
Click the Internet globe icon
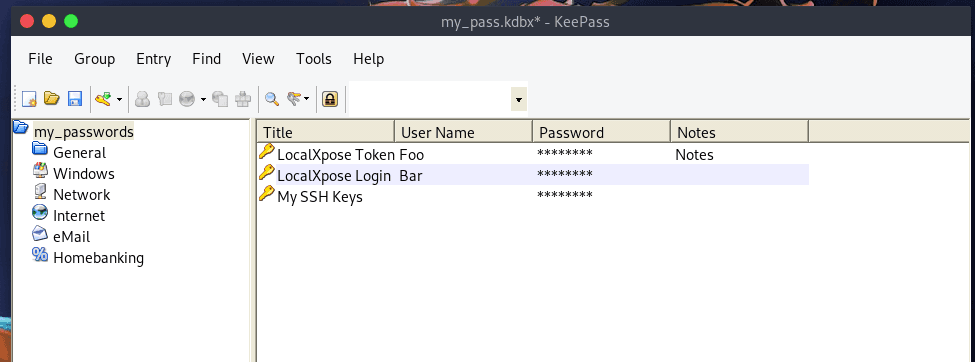pyautogui.click(x=40, y=212)
